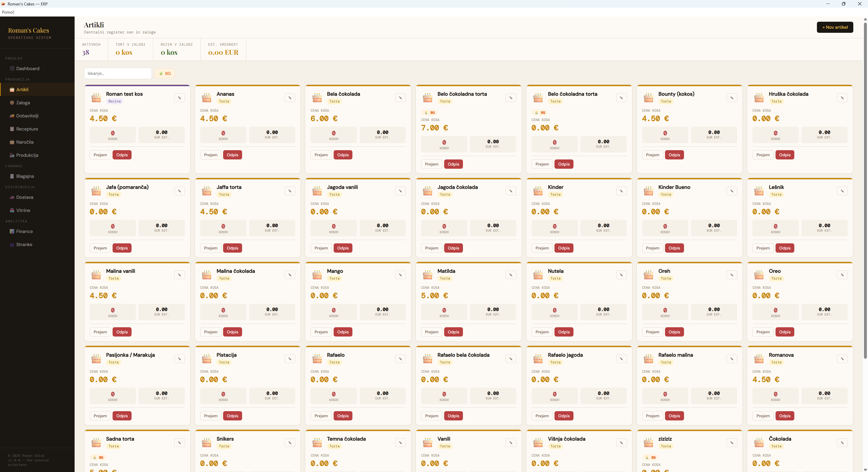Edit the Mango card
The image size is (868, 472).
click(x=400, y=275)
